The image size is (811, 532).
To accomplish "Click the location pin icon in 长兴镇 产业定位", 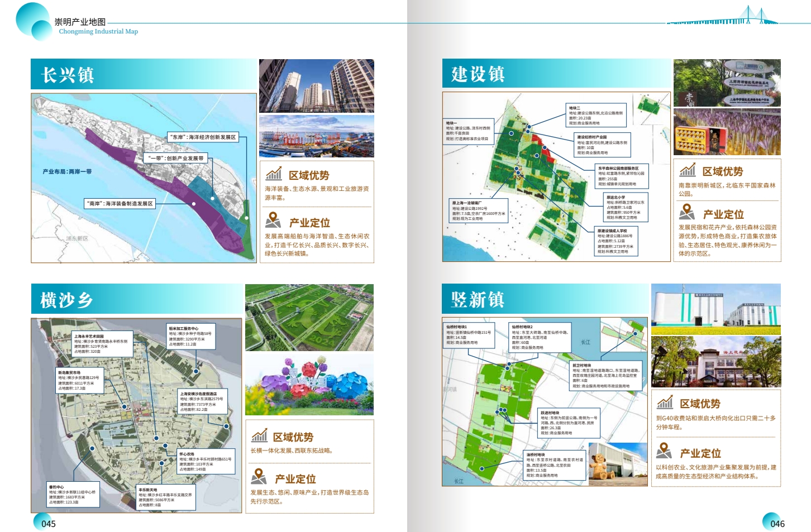I will pyautogui.click(x=273, y=220).
